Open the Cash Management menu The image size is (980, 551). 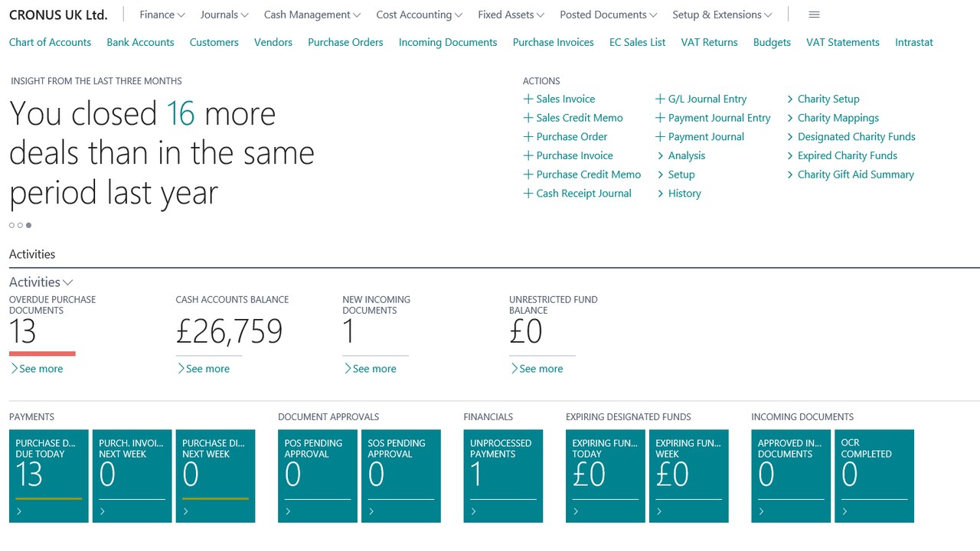pos(312,15)
